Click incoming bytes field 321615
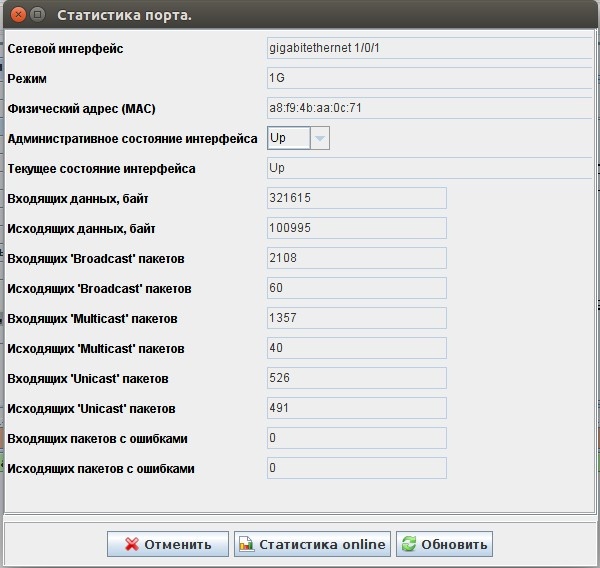 357,198
